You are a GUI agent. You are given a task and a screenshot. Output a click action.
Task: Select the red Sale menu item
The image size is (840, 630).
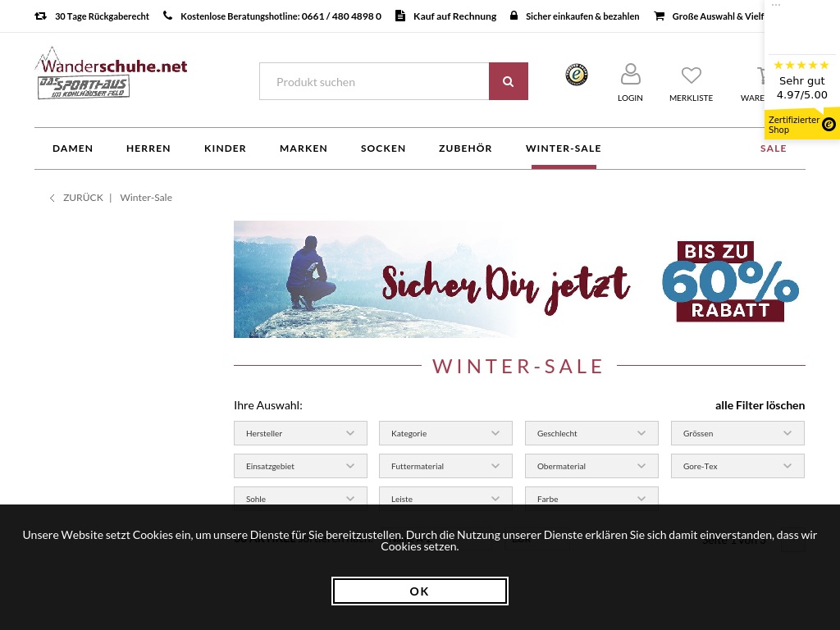(x=773, y=148)
